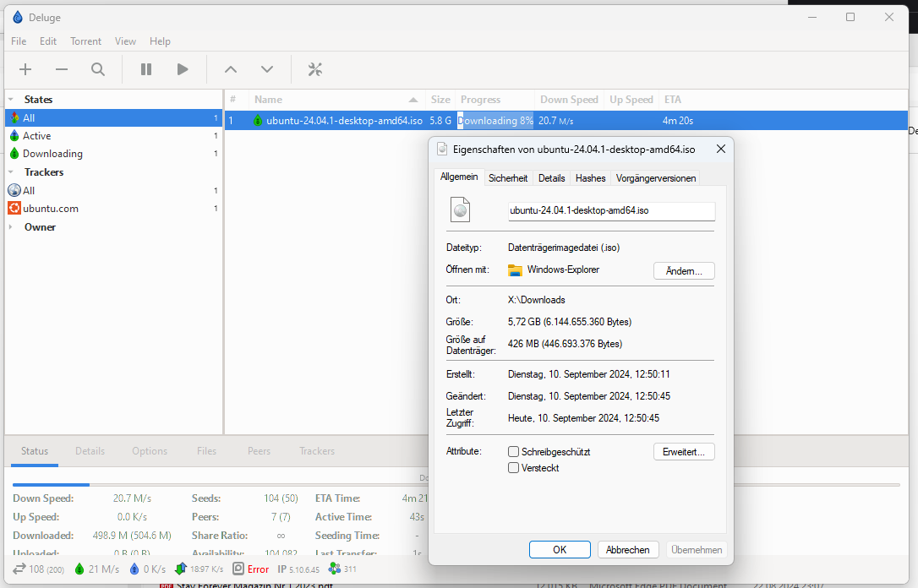Select the Active state filter
Viewport: 918px width, 588px height.
pos(113,136)
